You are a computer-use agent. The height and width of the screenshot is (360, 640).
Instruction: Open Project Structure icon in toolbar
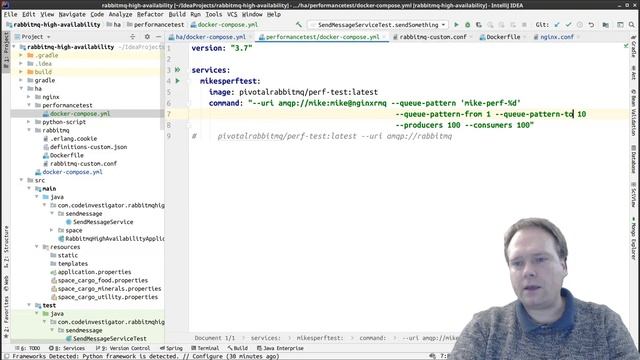pyautogui.click(x=606, y=24)
